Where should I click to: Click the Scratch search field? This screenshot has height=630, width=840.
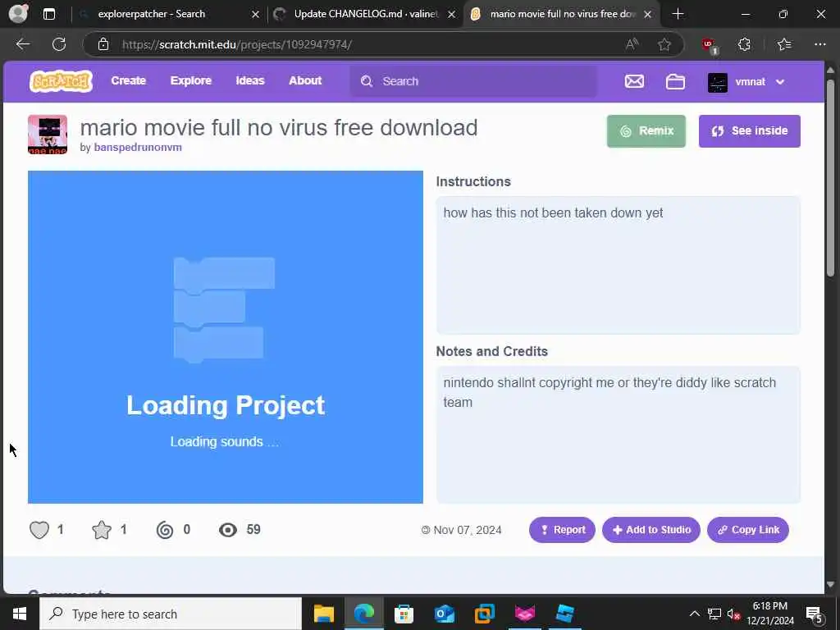pos(473,81)
